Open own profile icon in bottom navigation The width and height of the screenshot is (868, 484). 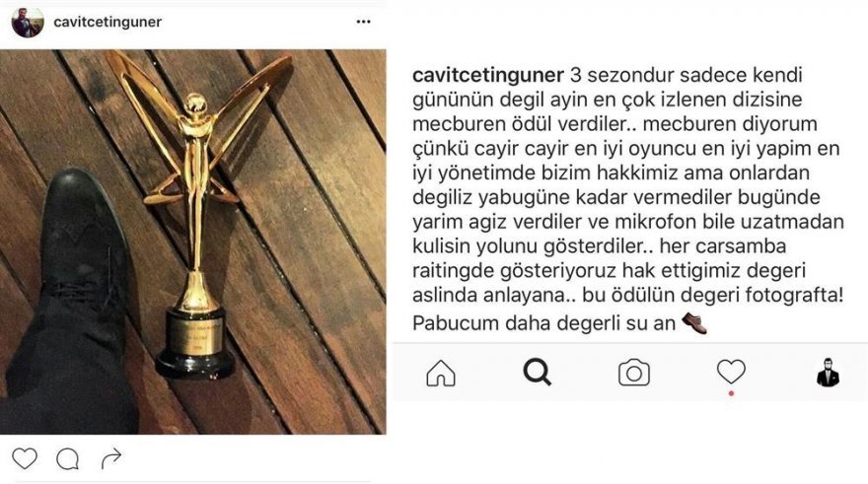[829, 372]
